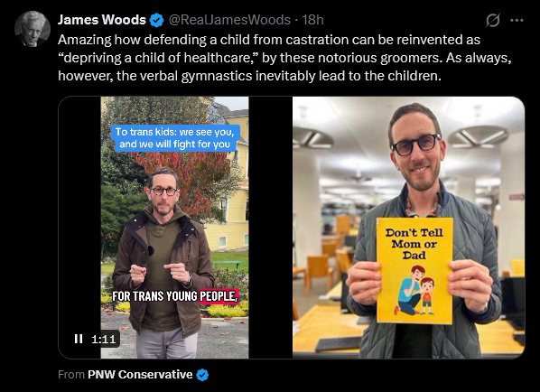Click the blue trans kids caption overlay
Image resolution: width=540 pixels, height=392 pixels.
coord(174,138)
